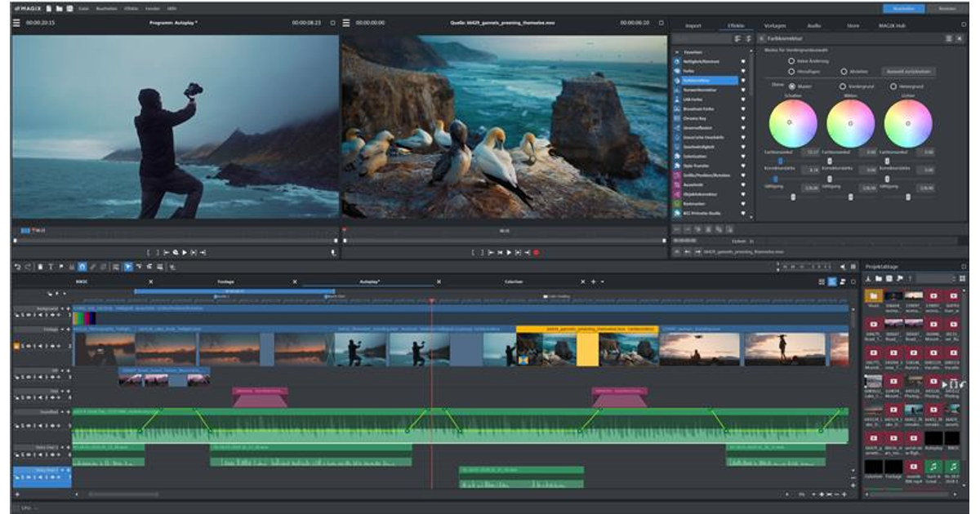980x514 pixels.
Task: Click the Bearbeiten button at top right
Action: pyautogui.click(x=903, y=8)
